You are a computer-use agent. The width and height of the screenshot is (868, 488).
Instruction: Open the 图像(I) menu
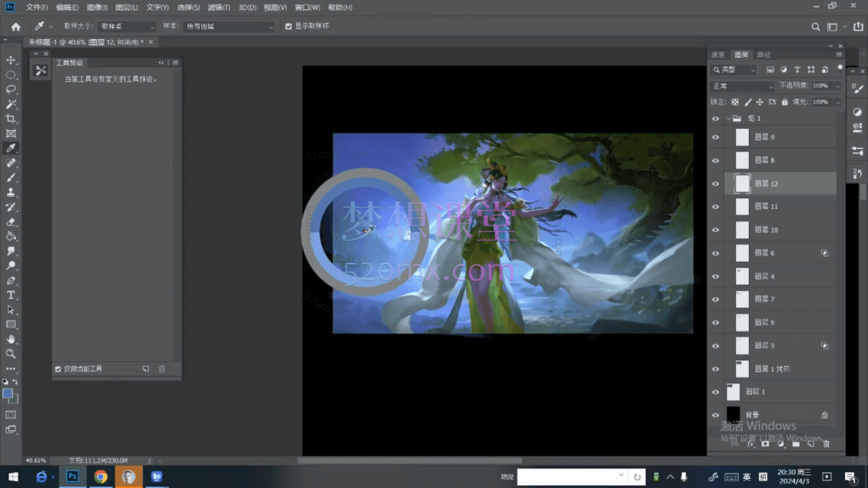click(97, 7)
